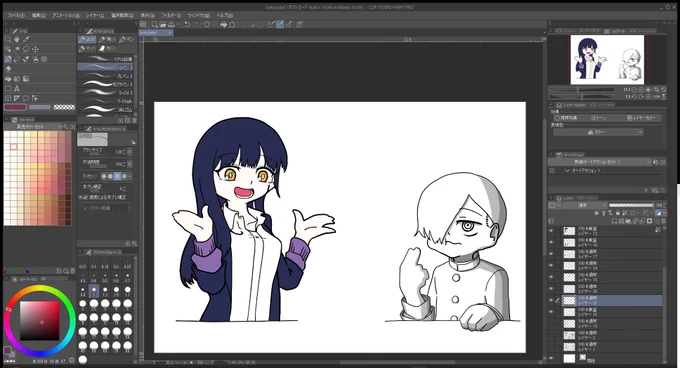Open the auto action set dropdown
This screenshot has height=368, width=680.
coord(600,162)
